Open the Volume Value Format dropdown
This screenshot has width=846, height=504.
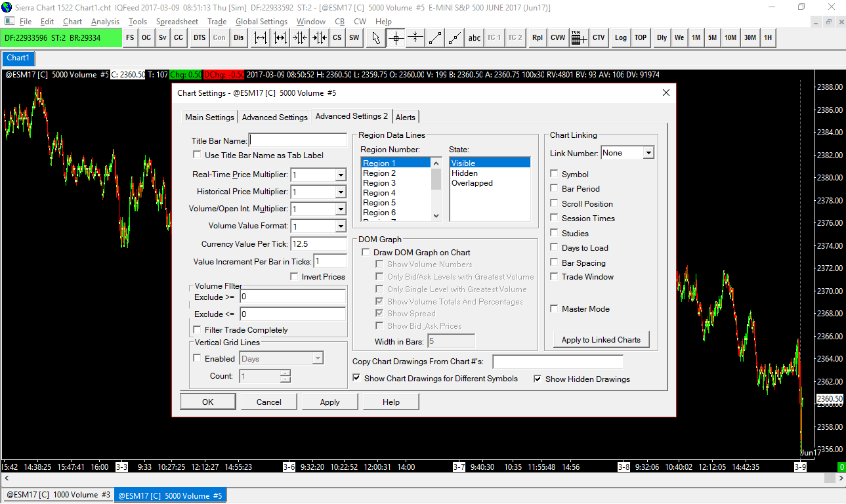340,226
